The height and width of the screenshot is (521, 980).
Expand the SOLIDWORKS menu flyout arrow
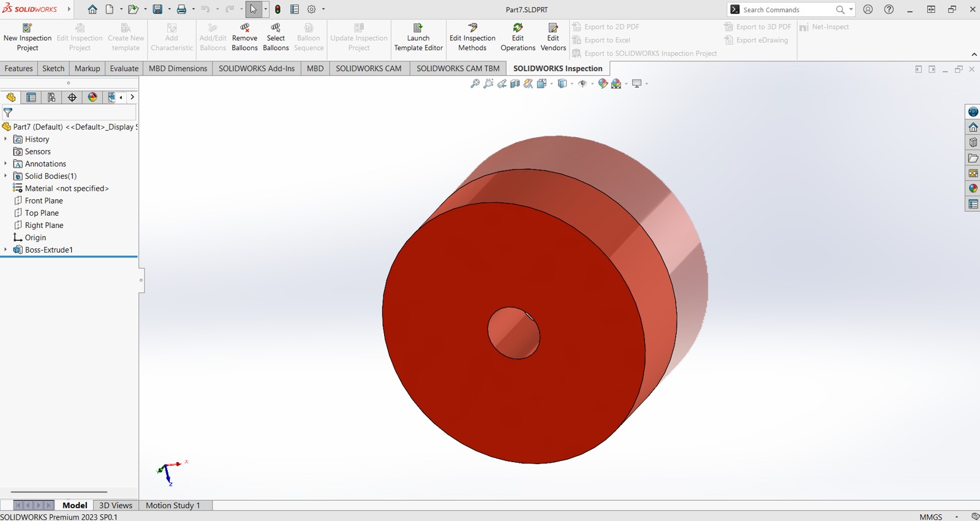point(69,9)
